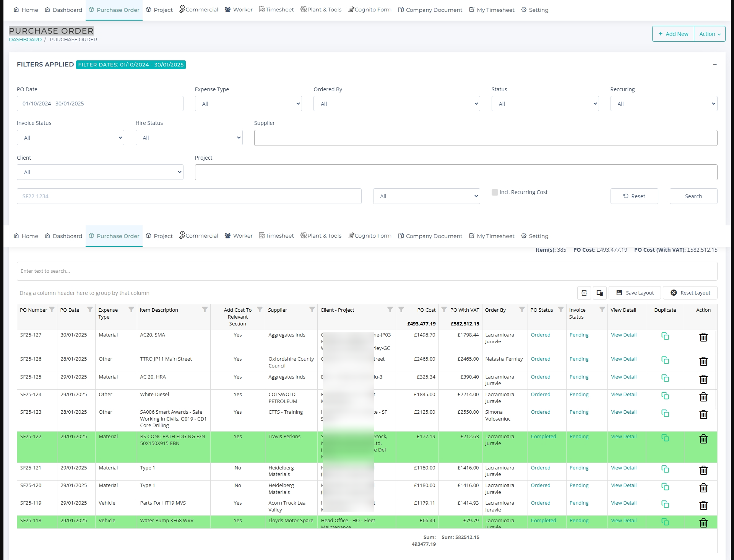
Task: Click delete trash icon for SF25-122
Action: tap(703, 439)
